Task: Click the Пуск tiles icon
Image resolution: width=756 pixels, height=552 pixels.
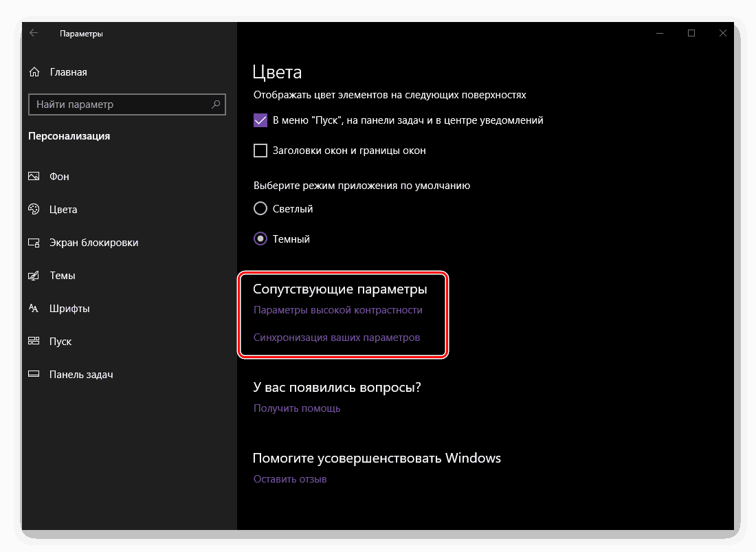Action: 34,341
